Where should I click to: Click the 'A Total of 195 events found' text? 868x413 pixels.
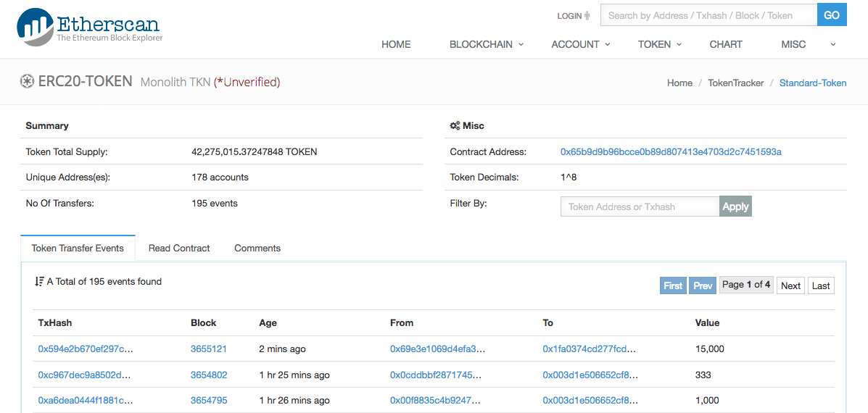coord(104,281)
